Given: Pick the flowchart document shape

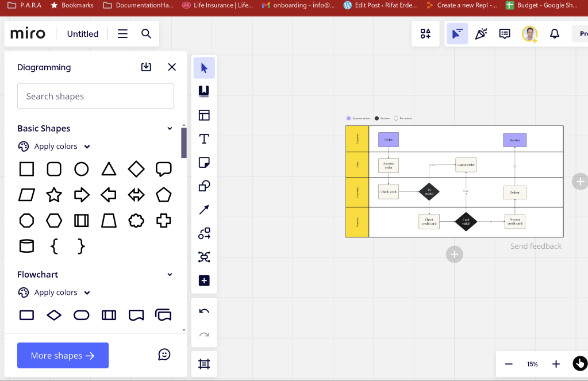Looking at the screenshot, I should click(136, 315).
